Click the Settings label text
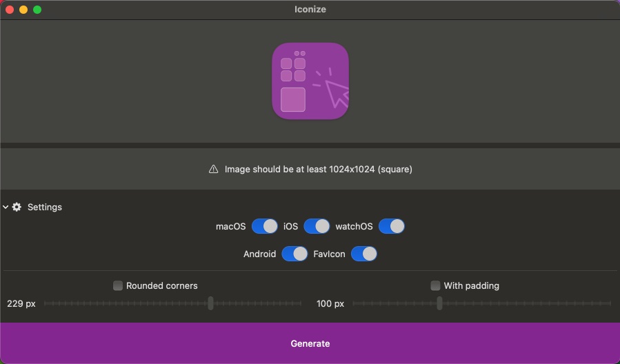This screenshot has height=364, width=620. tap(45, 207)
